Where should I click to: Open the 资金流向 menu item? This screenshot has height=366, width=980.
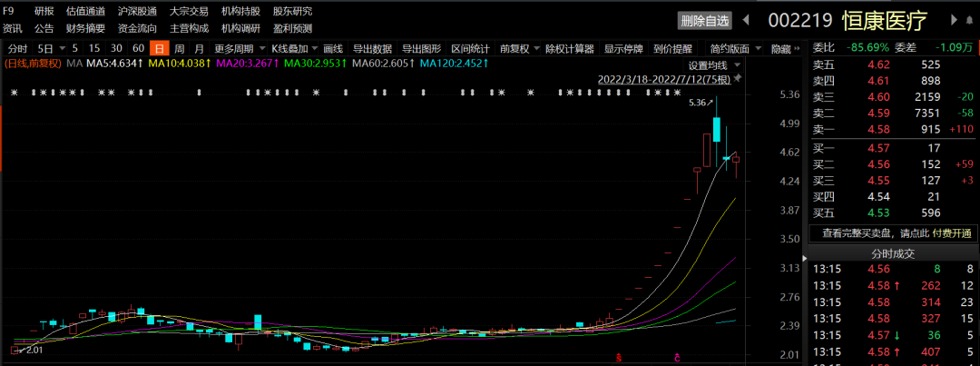pos(138,29)
